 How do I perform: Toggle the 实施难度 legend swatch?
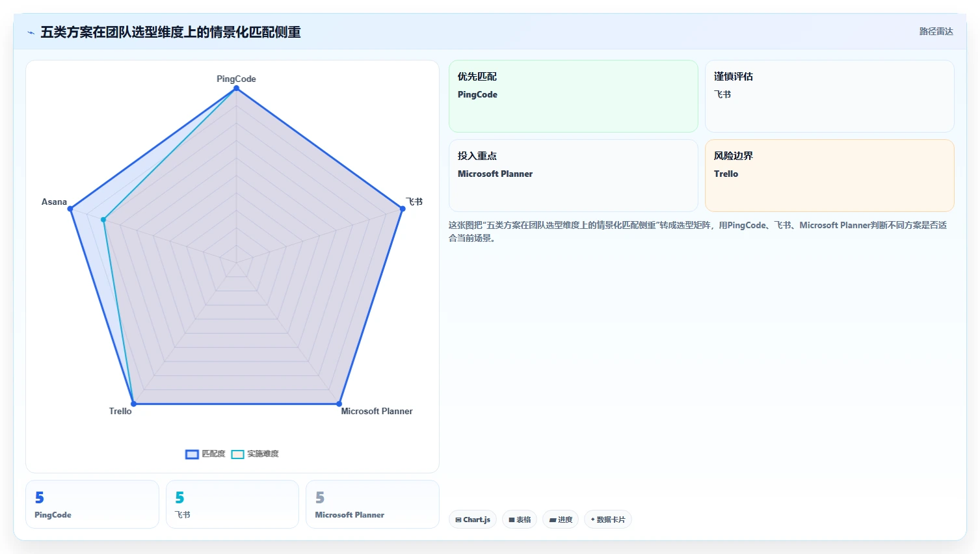[237, 454]
